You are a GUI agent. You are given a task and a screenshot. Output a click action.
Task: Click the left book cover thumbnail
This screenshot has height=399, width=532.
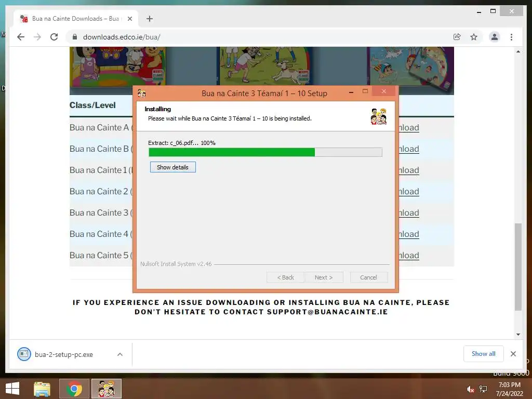pyautogui.click(x=118, y=66)
